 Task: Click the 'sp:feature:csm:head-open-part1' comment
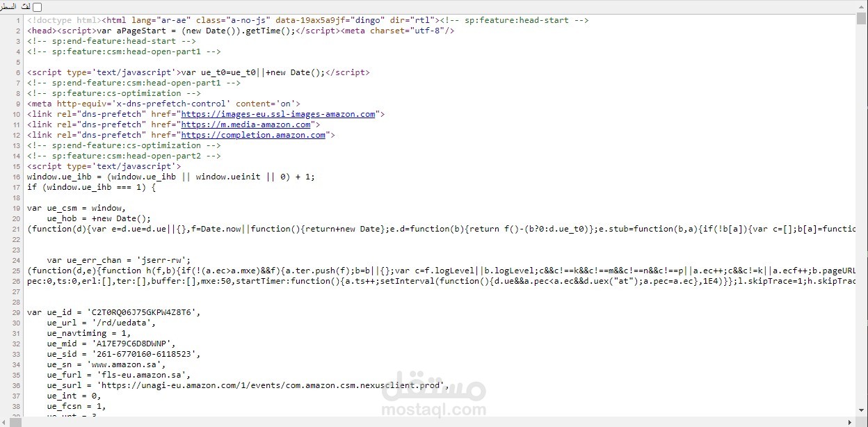(x=124, y=51)
